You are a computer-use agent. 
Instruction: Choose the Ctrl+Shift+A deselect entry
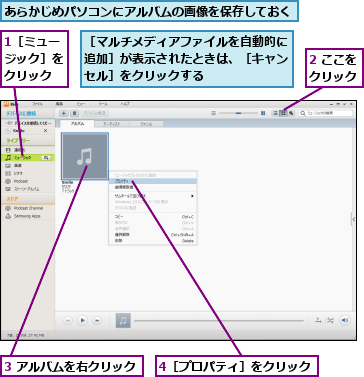pos(153,235)
